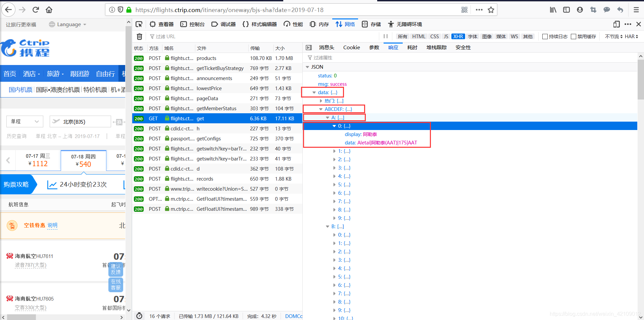Switch to the Debugger tab 调试器
Screen dimensions: 644x320
pyautogui.click(x=224, y=24)
